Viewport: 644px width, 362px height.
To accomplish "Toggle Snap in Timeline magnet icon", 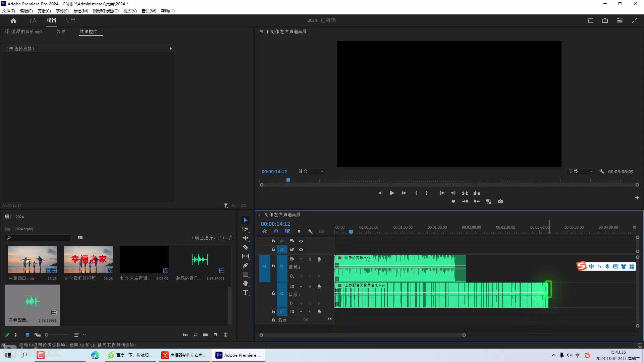I will pos(276,231).
